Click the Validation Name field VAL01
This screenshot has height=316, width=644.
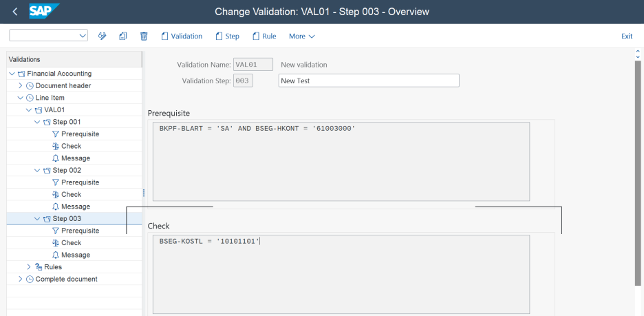point(253,65)
